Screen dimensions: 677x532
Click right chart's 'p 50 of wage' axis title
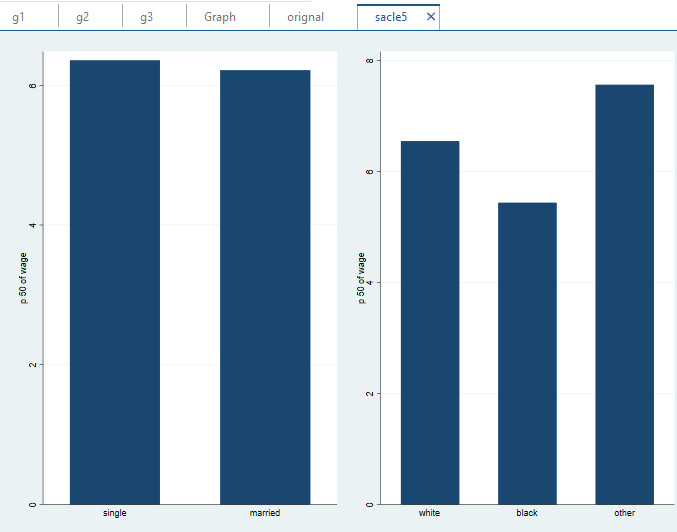point(361,279)
